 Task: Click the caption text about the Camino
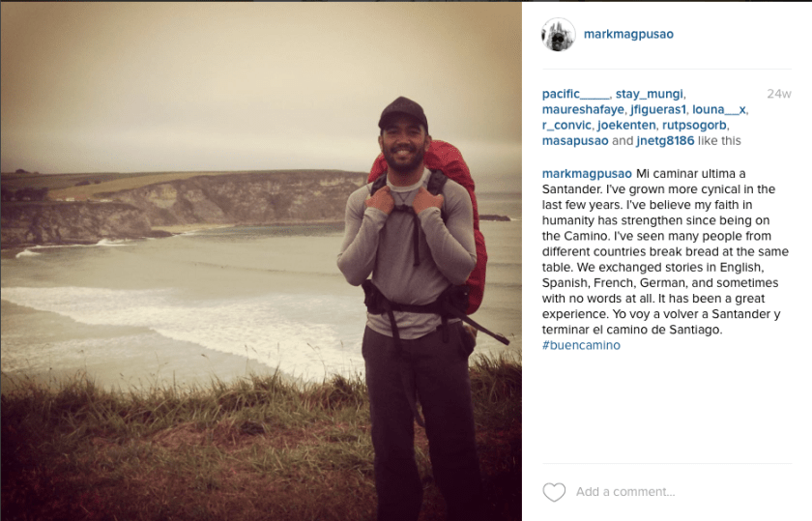665,251
